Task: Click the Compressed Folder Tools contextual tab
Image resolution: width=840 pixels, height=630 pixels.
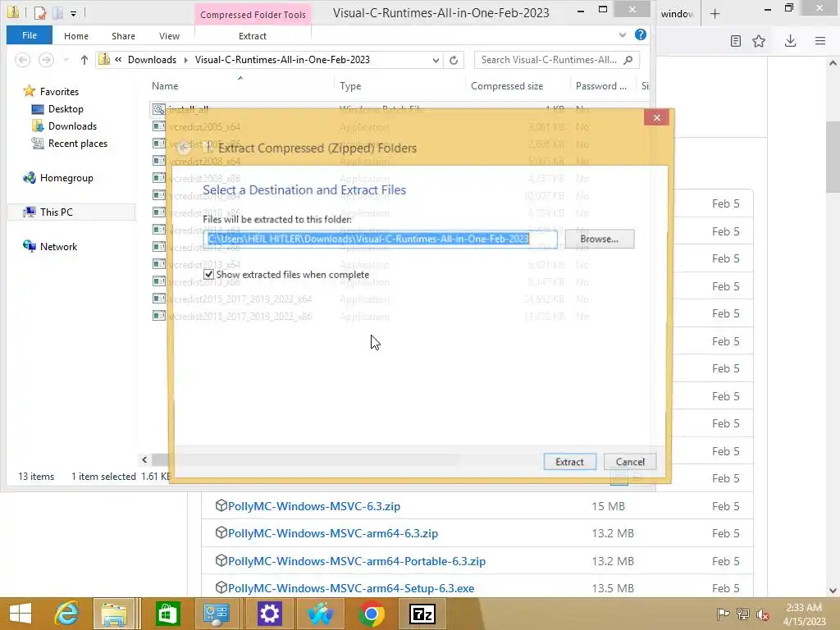Action: coord(253,15)
